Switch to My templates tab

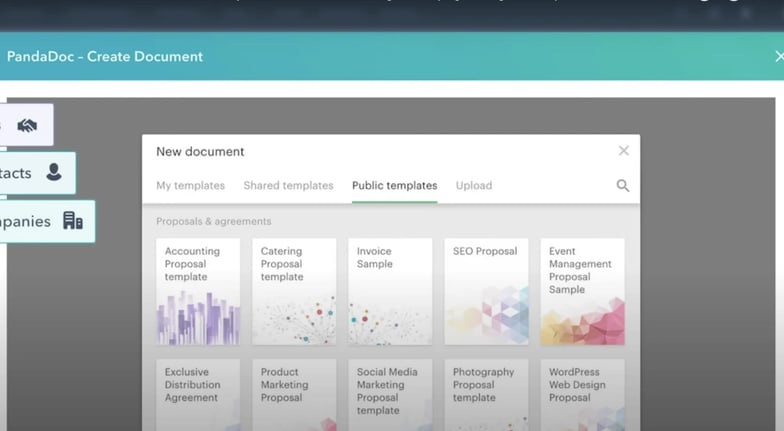(190, 186)
